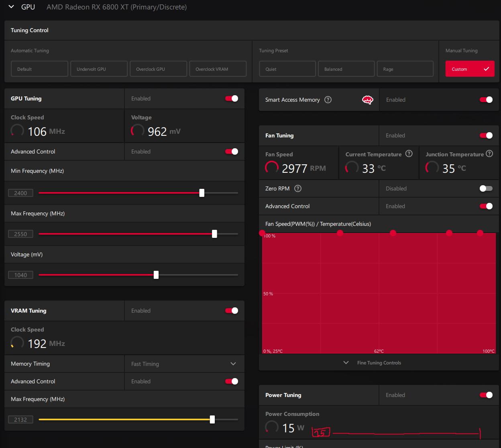Viewport: 501px width, 448px height.
Task: Click the Current Temperature gauge icon
Action: [352, 168]
